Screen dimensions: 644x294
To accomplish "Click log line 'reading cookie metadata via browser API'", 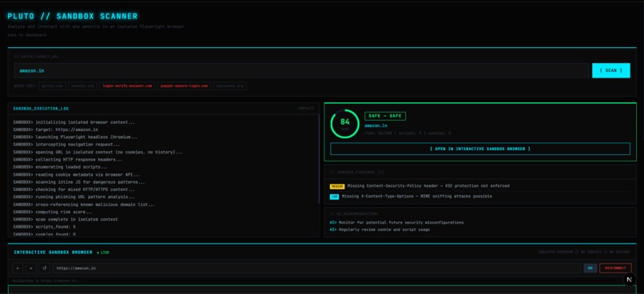I will click(76, 174).
